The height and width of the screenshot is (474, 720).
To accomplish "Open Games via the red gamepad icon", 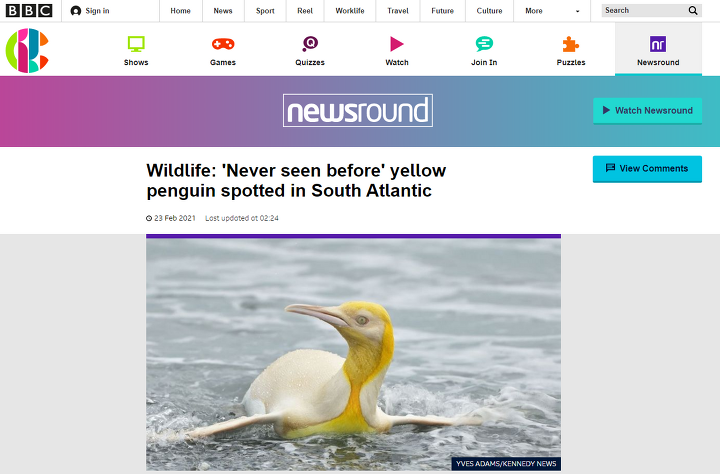I will [223, 44].
